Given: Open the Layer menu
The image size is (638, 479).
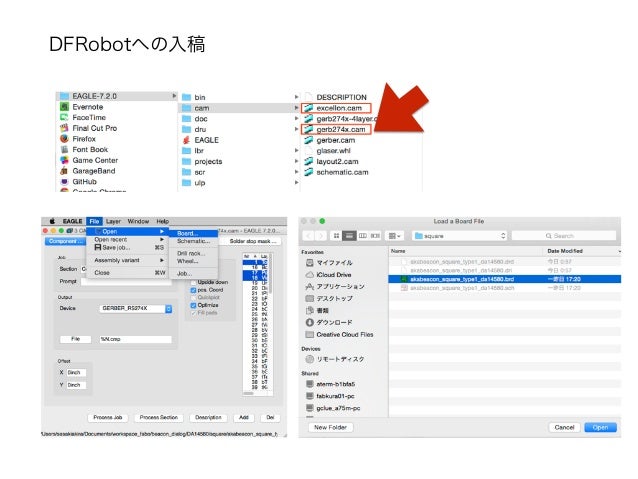Looking at the screenshot, I should pyautogui.click(x=113, y=221).
